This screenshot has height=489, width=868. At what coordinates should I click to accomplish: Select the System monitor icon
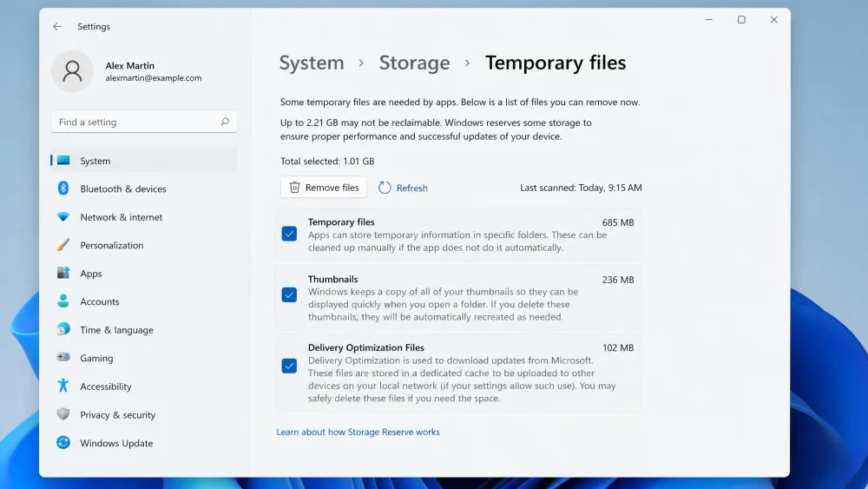click(63, 161)
